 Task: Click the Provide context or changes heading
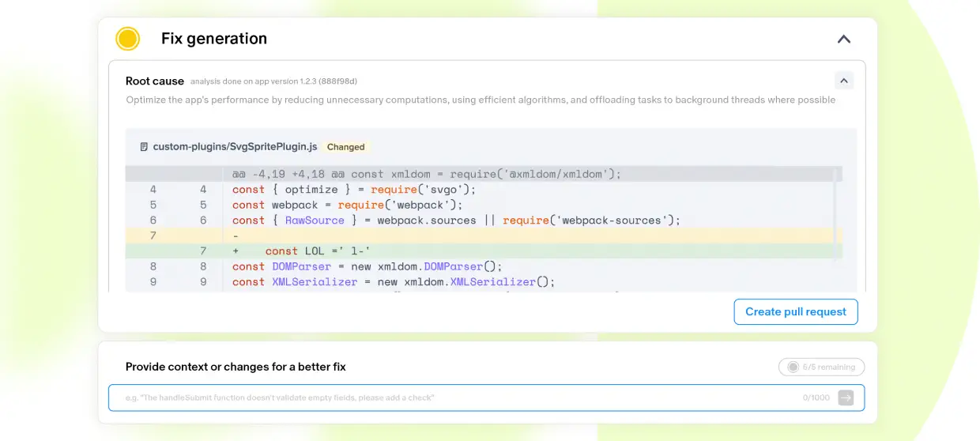236,367
